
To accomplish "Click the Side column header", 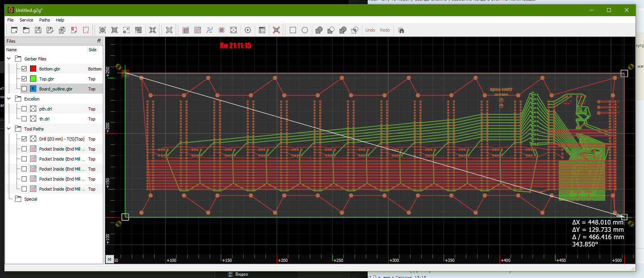I will tap(95, 50).
